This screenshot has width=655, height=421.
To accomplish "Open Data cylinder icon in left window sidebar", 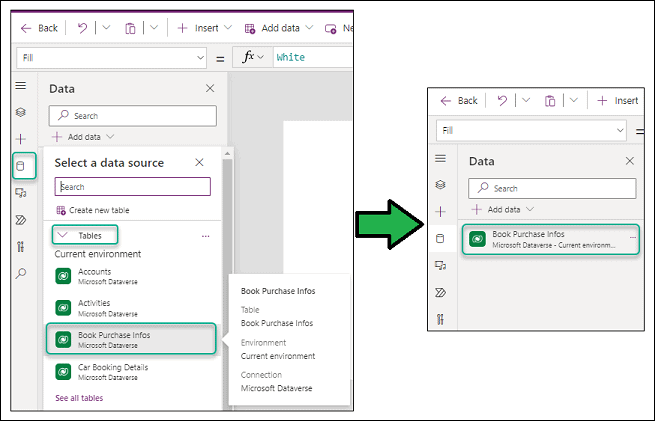I will click(x=20, y=166).
